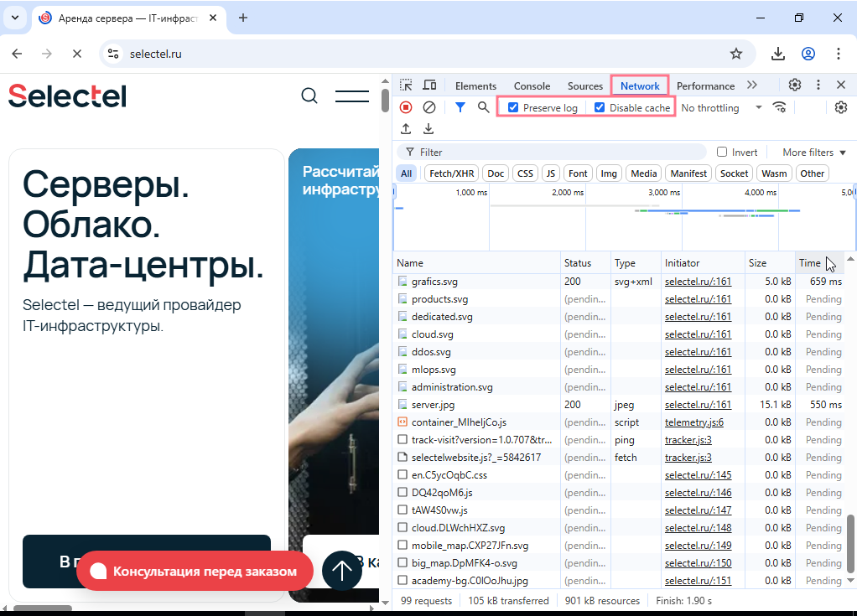Open network conditions Wi-Fi icon
This screenshot has width=857, height=616.
point(780,107)
